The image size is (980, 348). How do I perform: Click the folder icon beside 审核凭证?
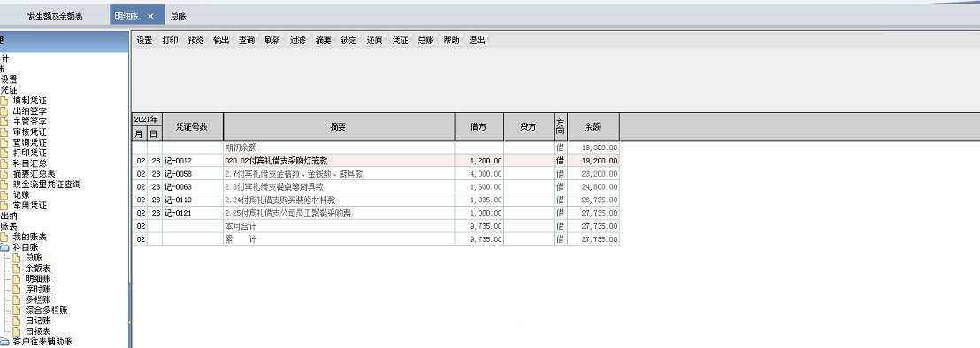[4, 132]
